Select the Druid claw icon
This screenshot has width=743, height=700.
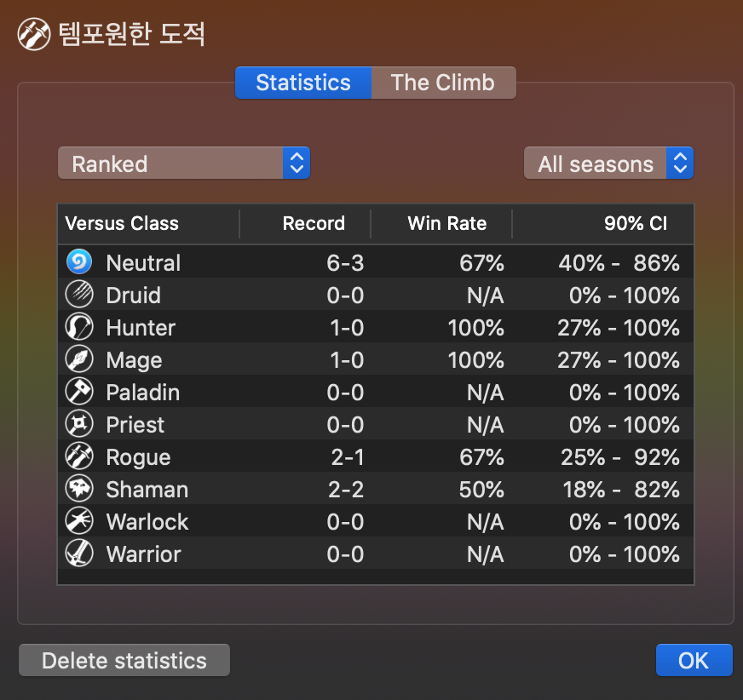click(x=79, y=294)
